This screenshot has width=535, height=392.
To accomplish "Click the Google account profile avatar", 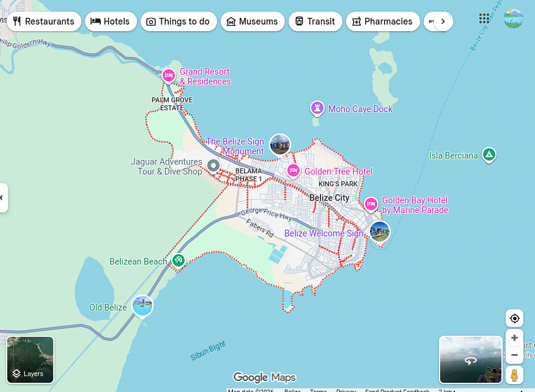I will click(513, 19).
